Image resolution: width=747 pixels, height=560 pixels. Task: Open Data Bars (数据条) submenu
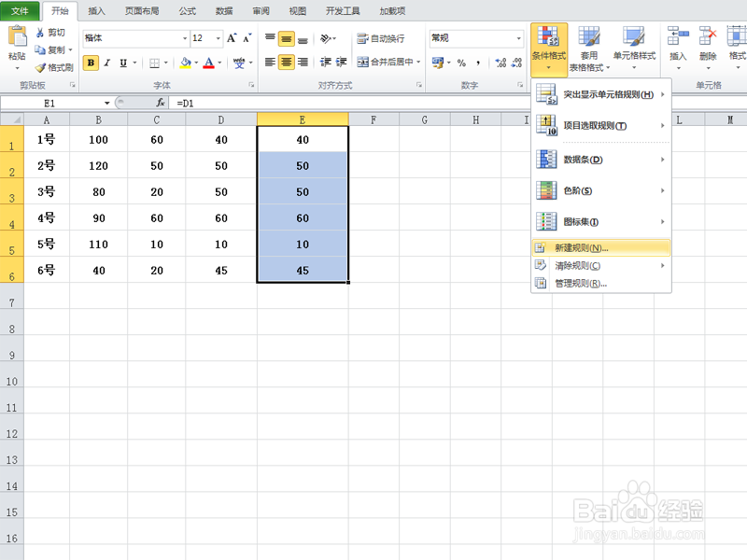point(601,160)
